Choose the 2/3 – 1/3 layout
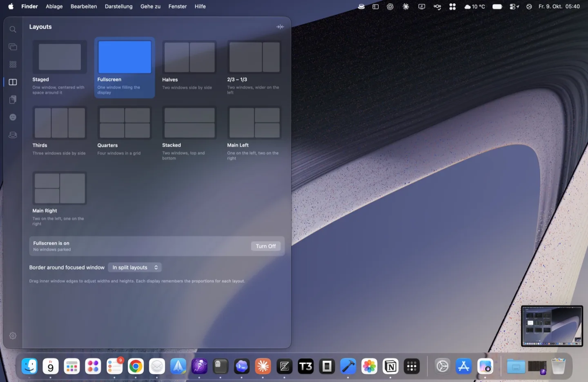This screenshot has width=588, height=382. (254, 68)
